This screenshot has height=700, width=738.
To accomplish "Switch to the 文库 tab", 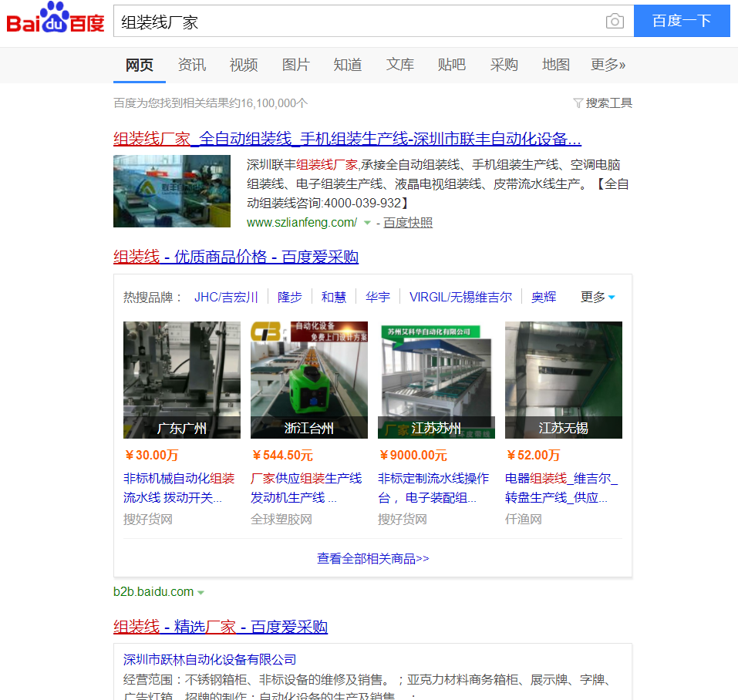I will tap(399, 65).
